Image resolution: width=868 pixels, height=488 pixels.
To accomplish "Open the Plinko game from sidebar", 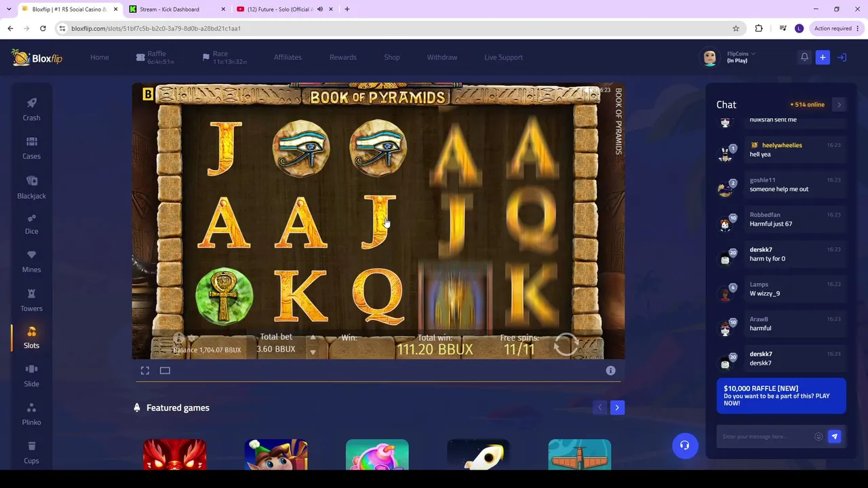I will coord(31,414).
